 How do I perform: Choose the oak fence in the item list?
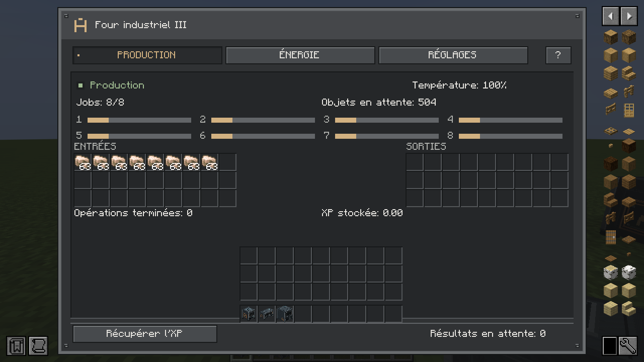tap(629, 92)
